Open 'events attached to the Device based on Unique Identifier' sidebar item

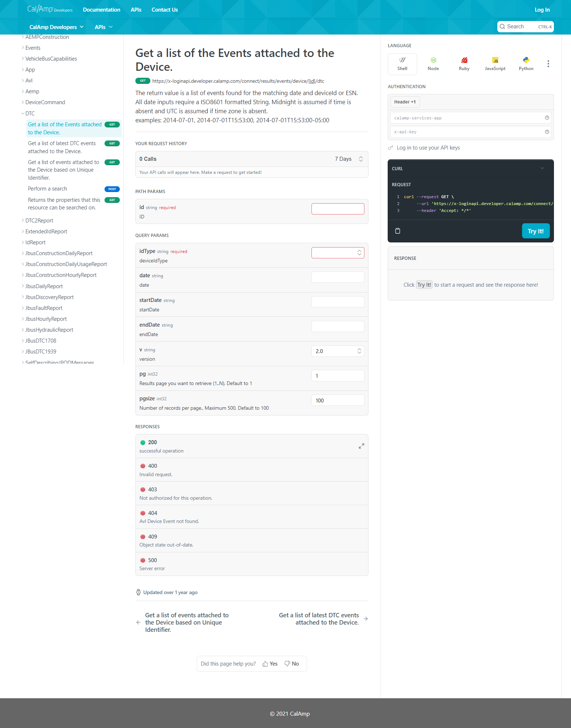click(x=74, y=170)
